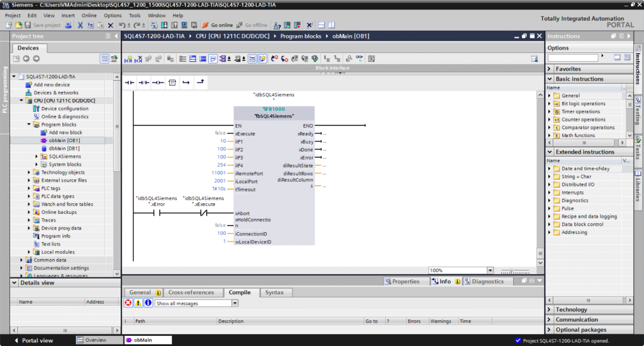Open Device configuration in project tree

coord(65,109)
